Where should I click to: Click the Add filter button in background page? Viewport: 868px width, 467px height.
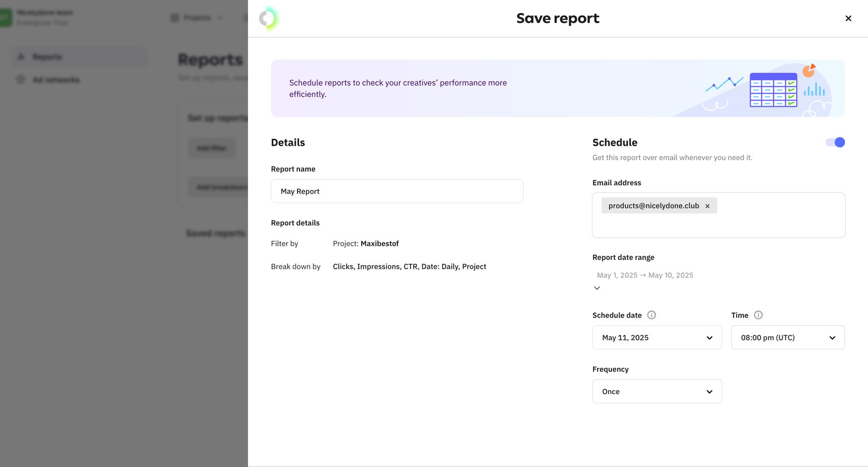point(212,148)
